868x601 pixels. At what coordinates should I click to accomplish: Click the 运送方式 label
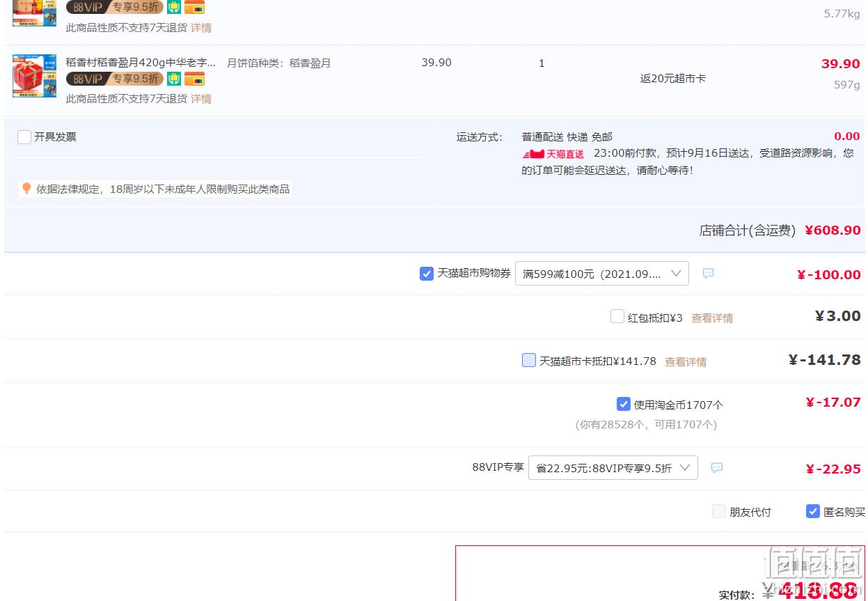(x=480, y=137)
